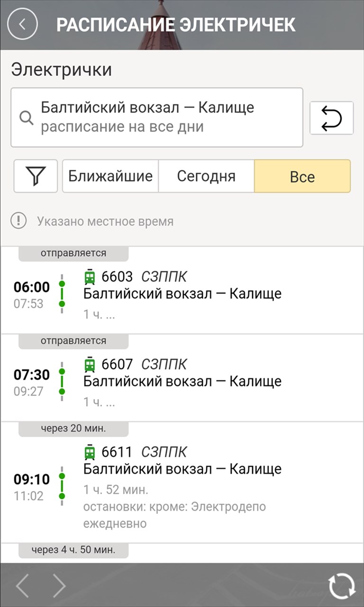The height and width of the screenshot is (607, 364).
Task: Tap the green train icon for 6603
Action: tap(90, 276)
